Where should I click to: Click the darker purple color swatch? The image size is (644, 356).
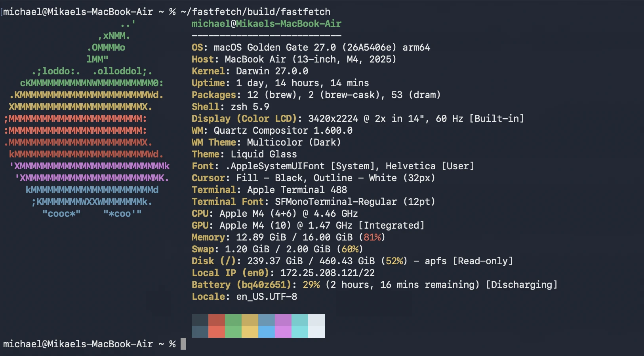[x=283, y=320]
